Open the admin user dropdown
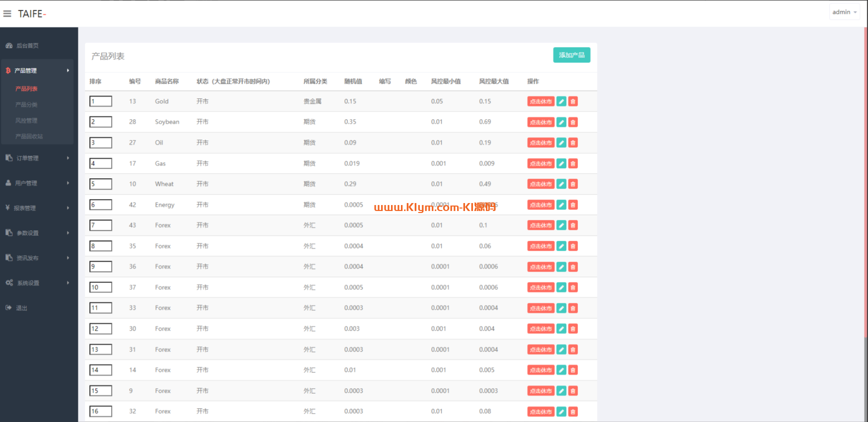 (x=844, y=12)
